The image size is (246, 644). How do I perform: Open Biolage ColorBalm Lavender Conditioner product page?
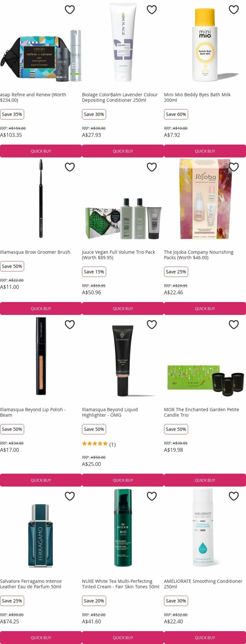pos(120,97)
